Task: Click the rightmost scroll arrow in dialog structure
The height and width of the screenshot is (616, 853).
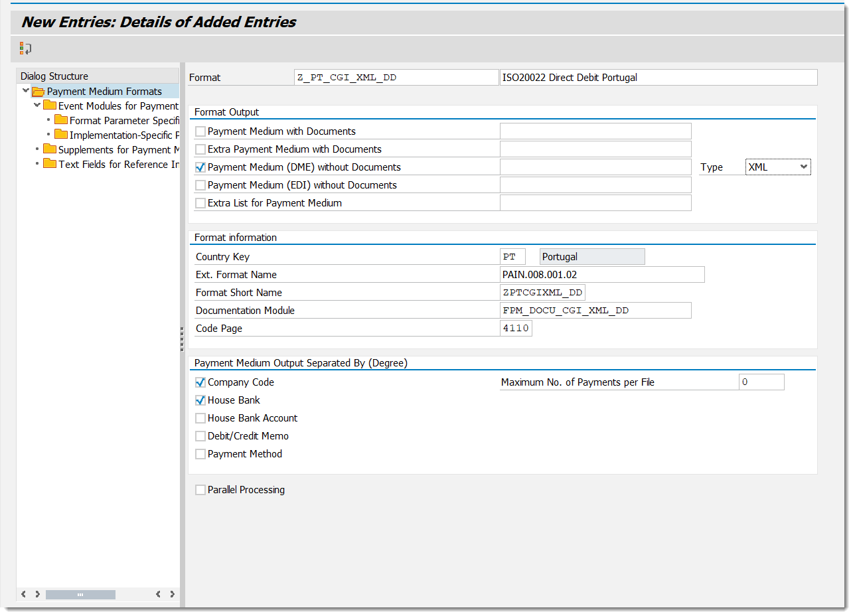Action: pos(173,595)
